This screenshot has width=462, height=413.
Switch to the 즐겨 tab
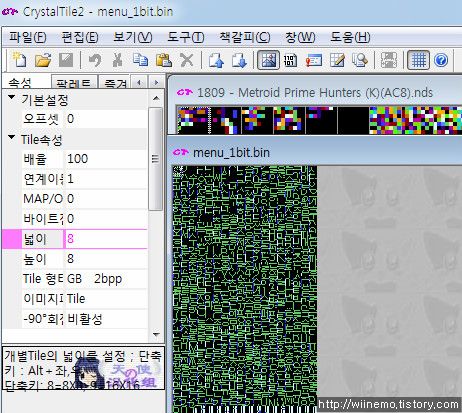[115, 83]
